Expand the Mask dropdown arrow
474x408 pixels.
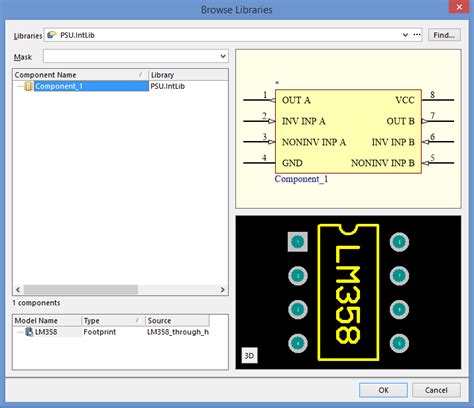coord(223,56)
